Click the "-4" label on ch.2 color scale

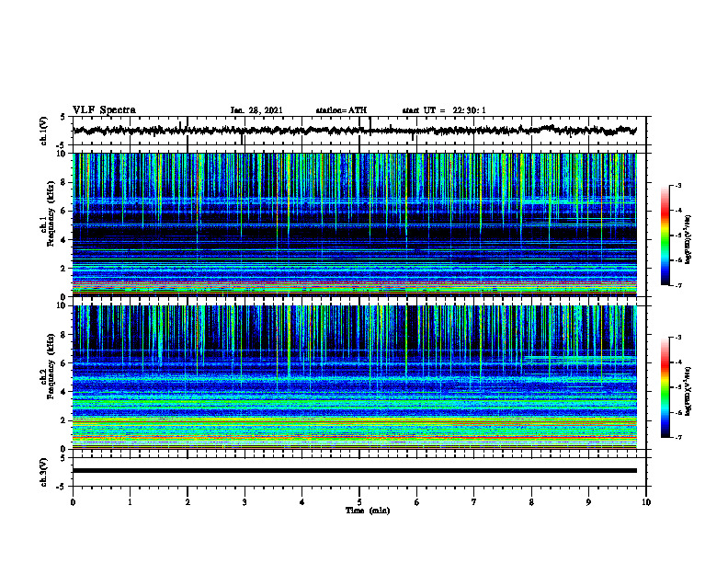(677, 362)
